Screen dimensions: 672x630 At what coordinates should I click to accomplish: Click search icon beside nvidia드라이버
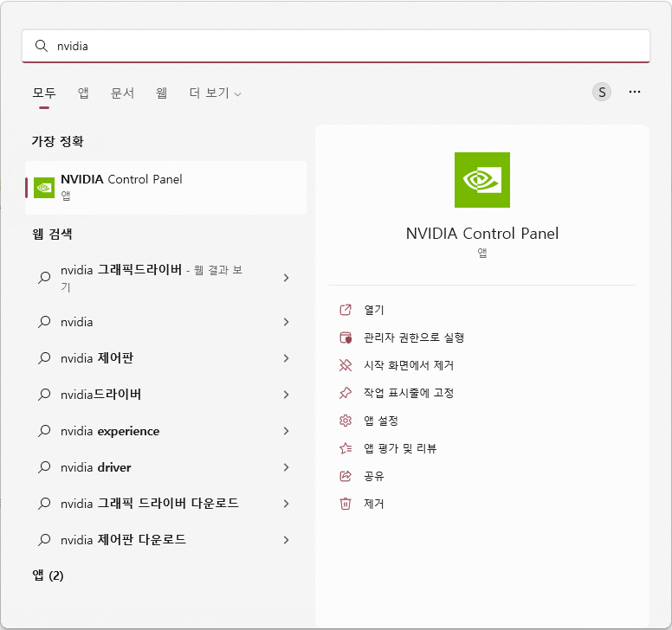[x=44, y=395]
